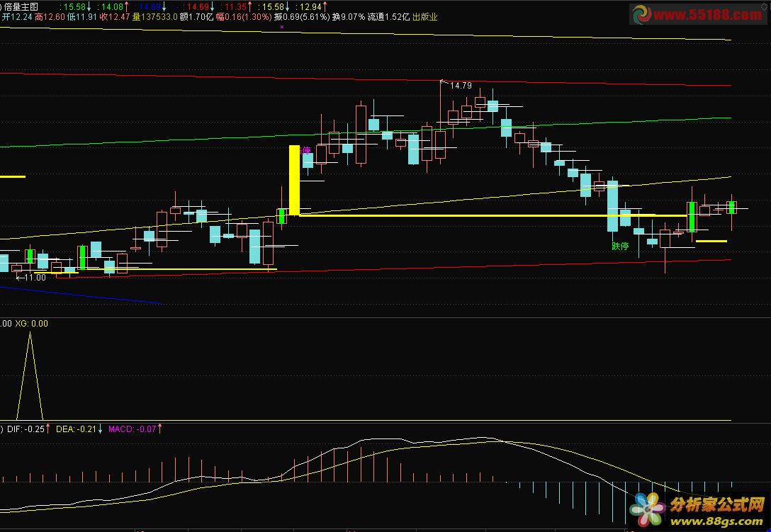The image size is (771, 532).
Task: Select the red 11.35 indicator value
Action: (237, 6)
